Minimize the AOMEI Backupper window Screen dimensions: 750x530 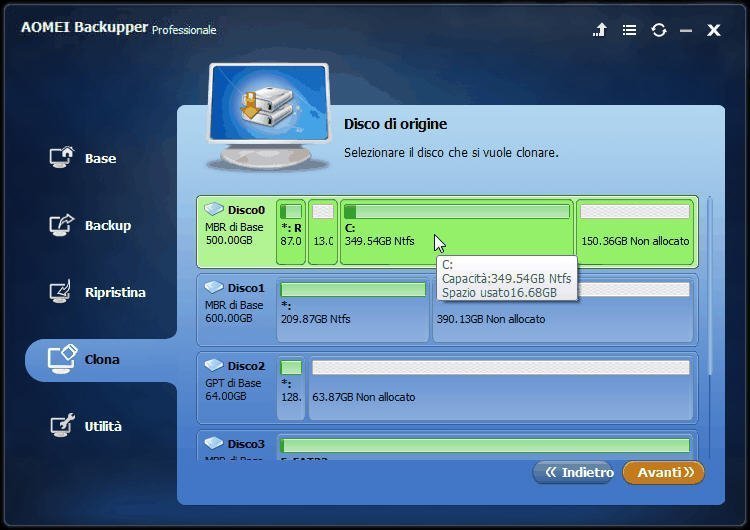[686, 31]
